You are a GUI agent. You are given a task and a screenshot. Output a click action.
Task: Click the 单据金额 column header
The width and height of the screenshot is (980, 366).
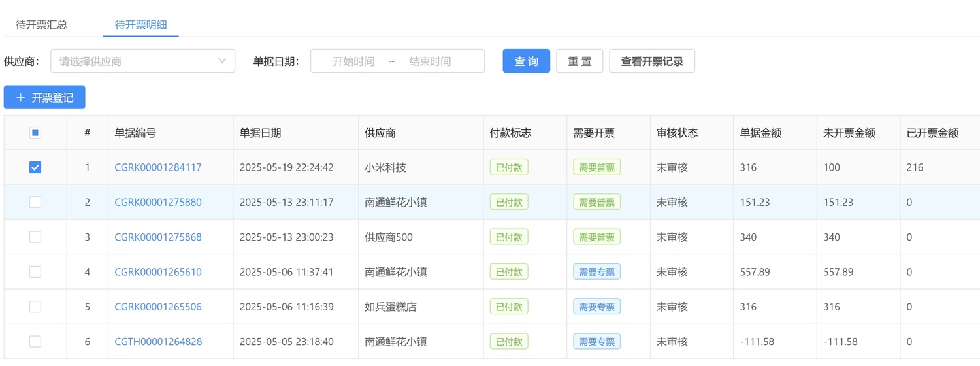pos(760,133)
